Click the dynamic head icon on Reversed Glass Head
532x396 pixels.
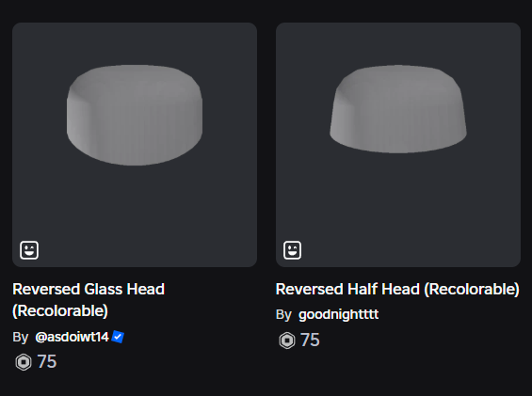pos(29,250)
